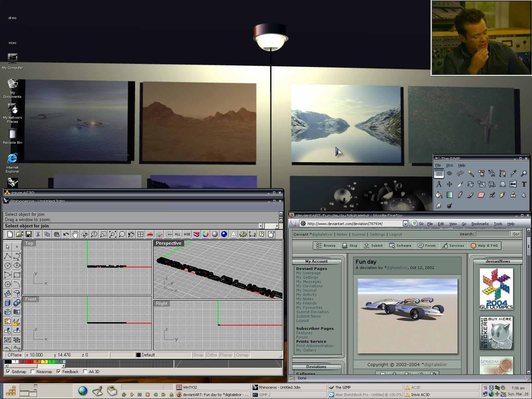Click Rhino Open folder icon

tap(19, 234)
